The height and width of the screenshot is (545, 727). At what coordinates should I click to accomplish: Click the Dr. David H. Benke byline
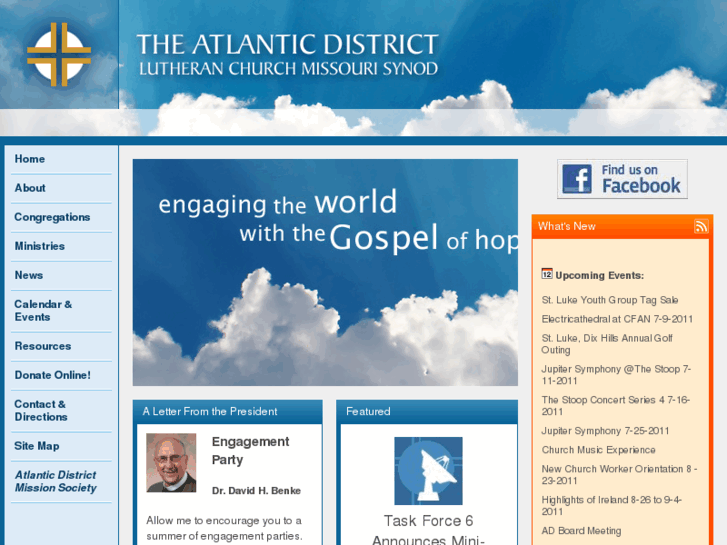256,491
